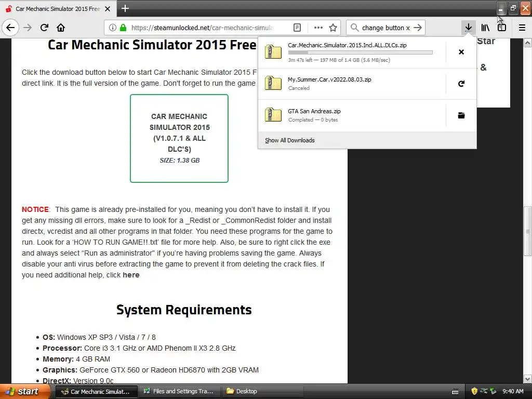This screenshot has height=399, width=532.
Task: Show site information icon in address bar
Action: 113,28
